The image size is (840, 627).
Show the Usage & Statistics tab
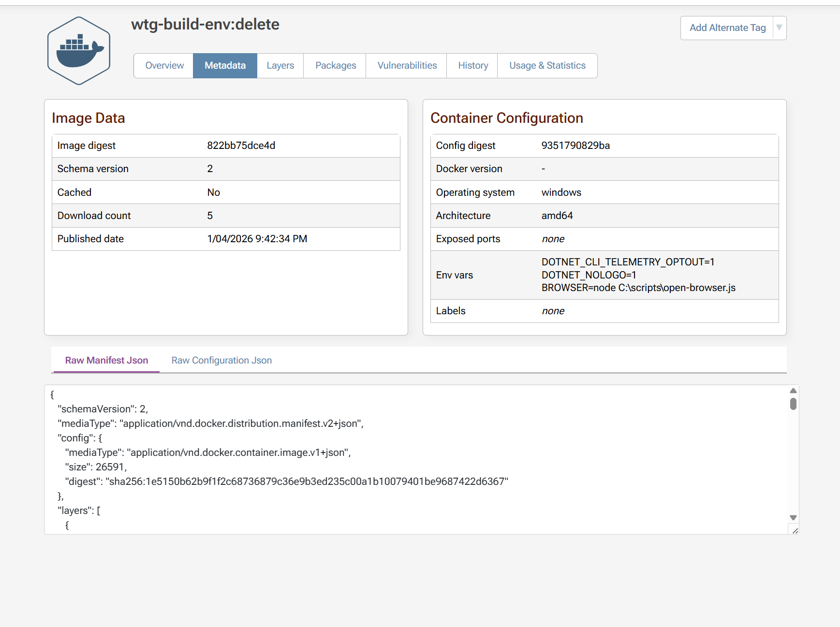tap(547, 66)
